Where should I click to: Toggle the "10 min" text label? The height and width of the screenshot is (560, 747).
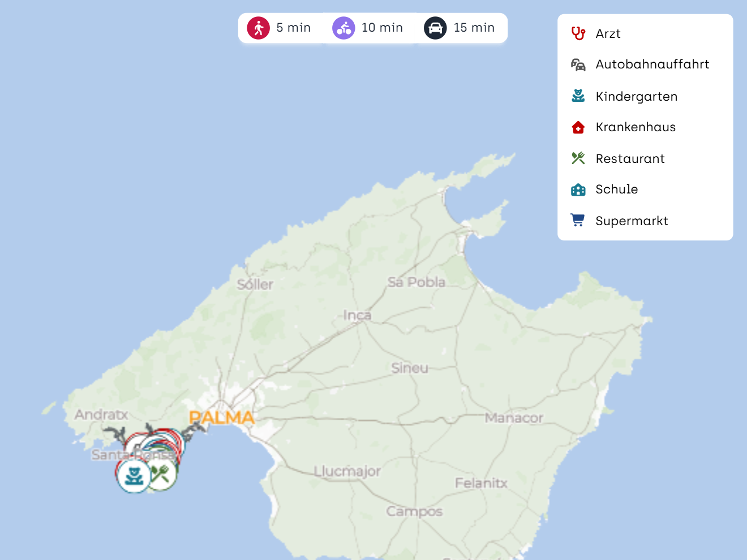(x=382, y=28)
